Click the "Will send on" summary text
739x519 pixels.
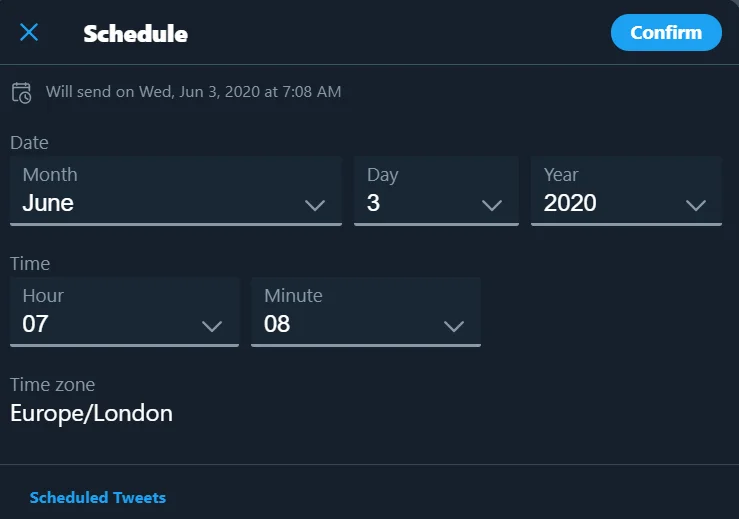pos(193,92)
